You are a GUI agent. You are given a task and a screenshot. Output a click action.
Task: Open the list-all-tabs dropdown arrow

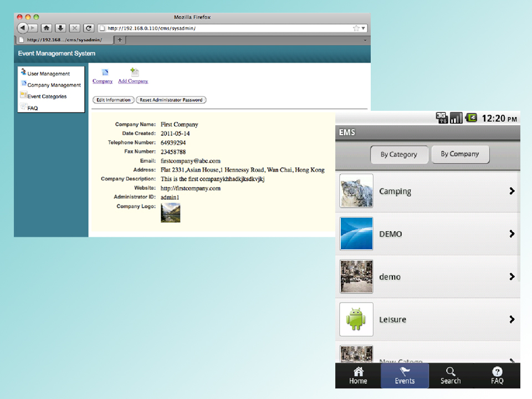tap(365, 40)
